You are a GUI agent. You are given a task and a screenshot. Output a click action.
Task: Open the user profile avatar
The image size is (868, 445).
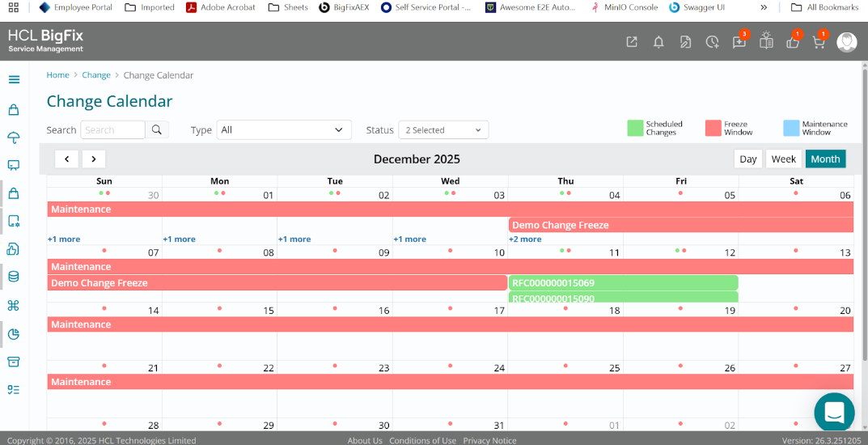[846, 42]
